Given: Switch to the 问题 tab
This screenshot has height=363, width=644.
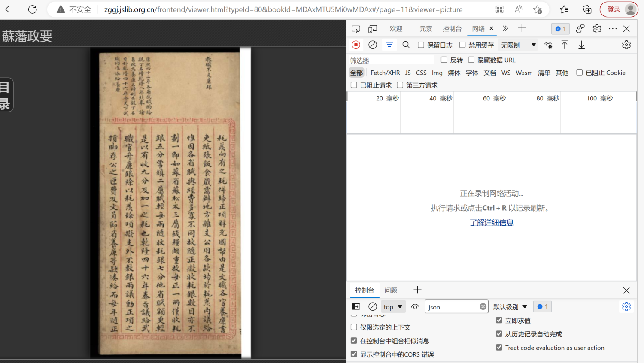Looking at the screenshot, I should click(x=391, y=290).
